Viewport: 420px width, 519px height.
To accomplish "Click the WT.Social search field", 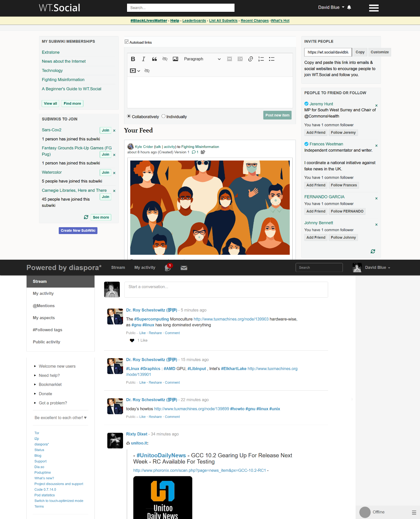I will tap(180, 8).
